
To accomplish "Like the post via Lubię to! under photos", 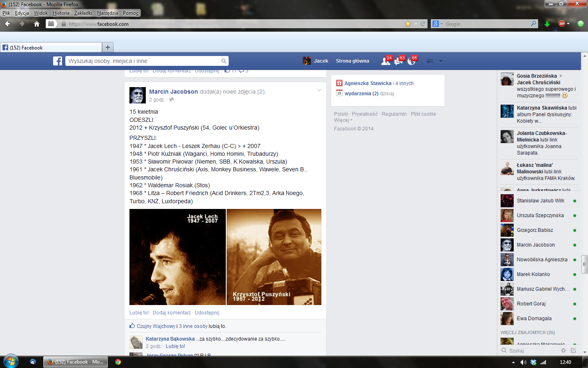I will coord(139,313).
